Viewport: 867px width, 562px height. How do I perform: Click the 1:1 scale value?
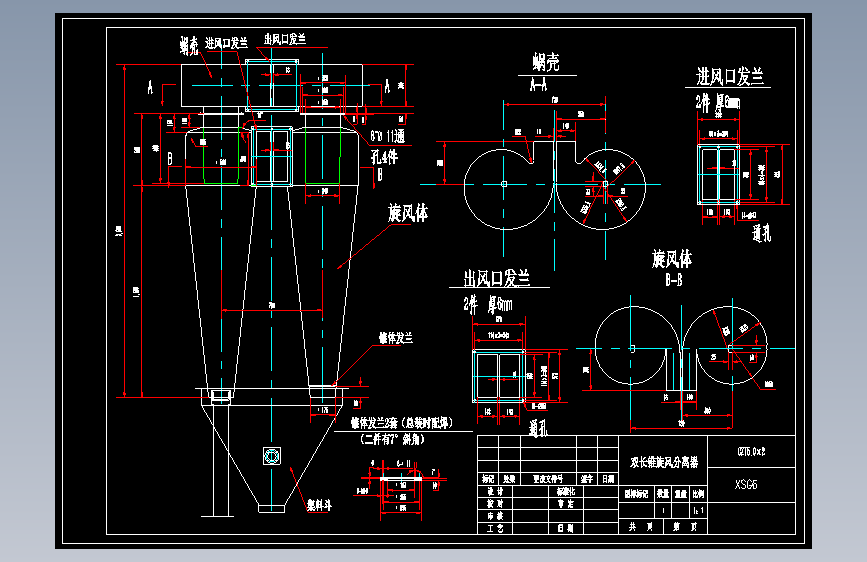click(x=699, y=511)
